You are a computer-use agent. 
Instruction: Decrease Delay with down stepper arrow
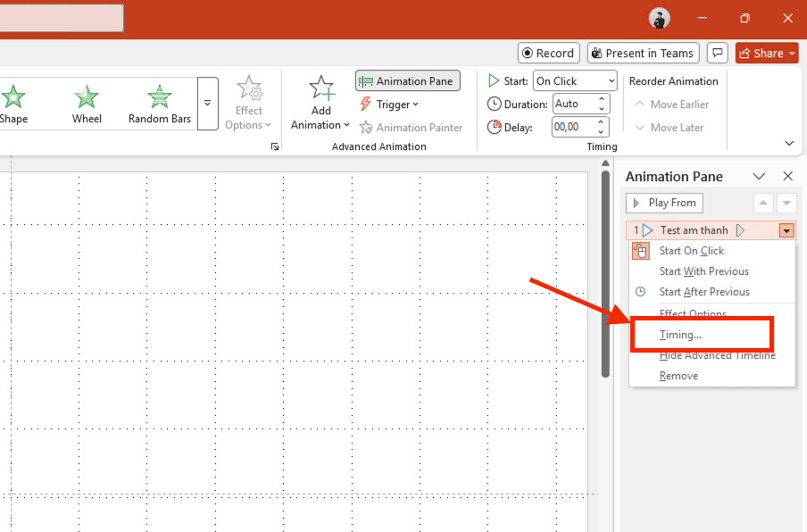(601, 132)
